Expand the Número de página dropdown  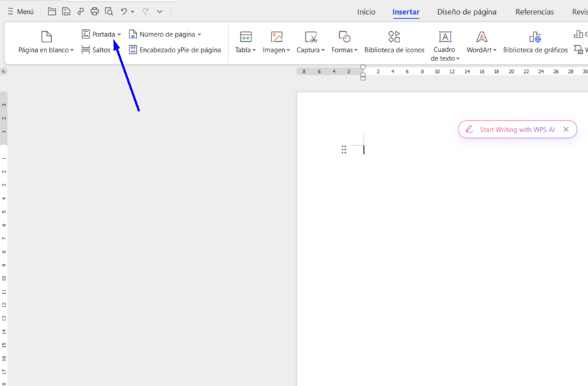199,34
